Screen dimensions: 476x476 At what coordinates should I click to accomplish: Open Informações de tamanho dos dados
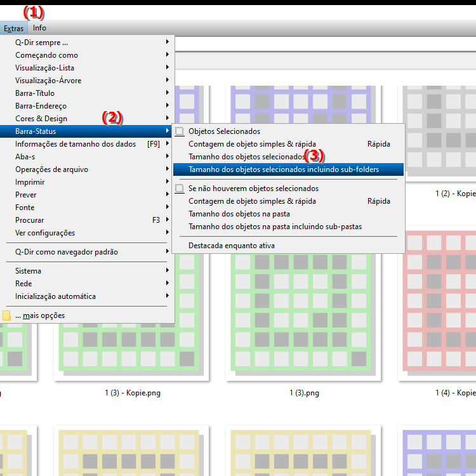coord(76,144)
